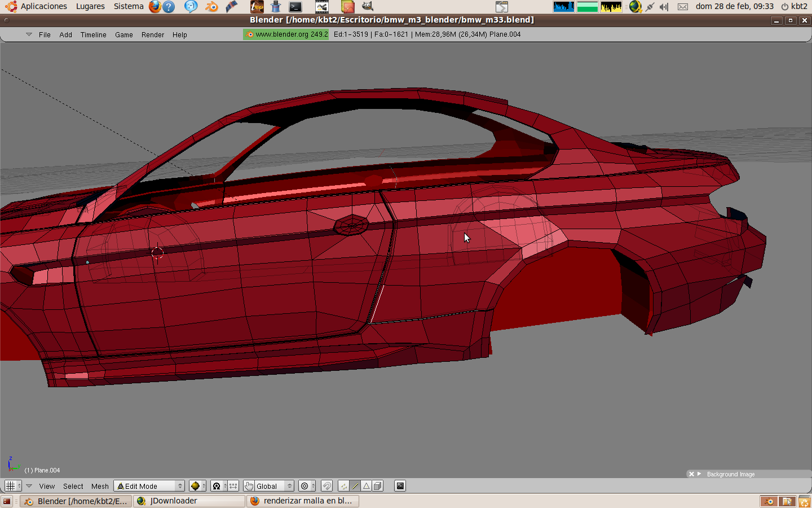Switch to face select mode
The width and height of the screenshot is (812, 508).
pos(367,486)
